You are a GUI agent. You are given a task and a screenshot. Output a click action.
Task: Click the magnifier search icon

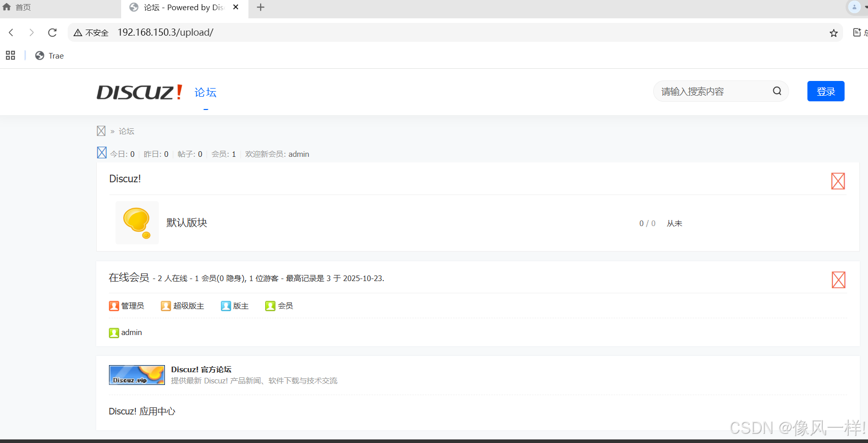pyautogui.click(x=777, y=91)
